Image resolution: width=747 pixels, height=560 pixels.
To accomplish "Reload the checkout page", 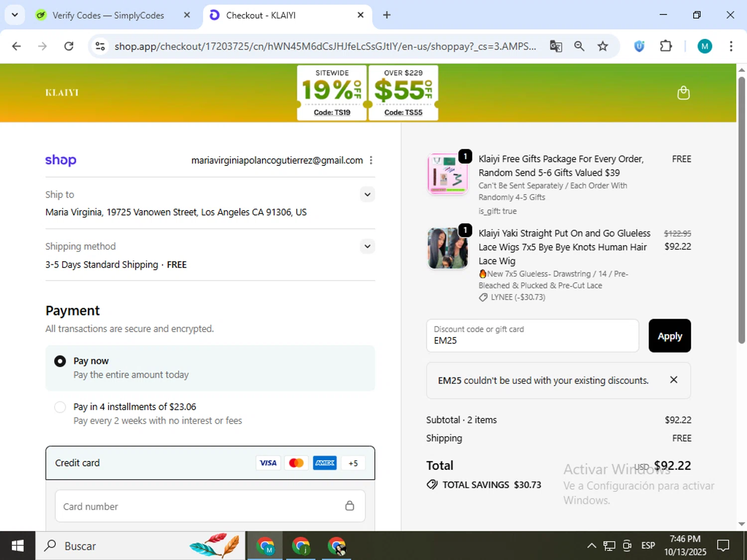I will click(x=69, y=46).
